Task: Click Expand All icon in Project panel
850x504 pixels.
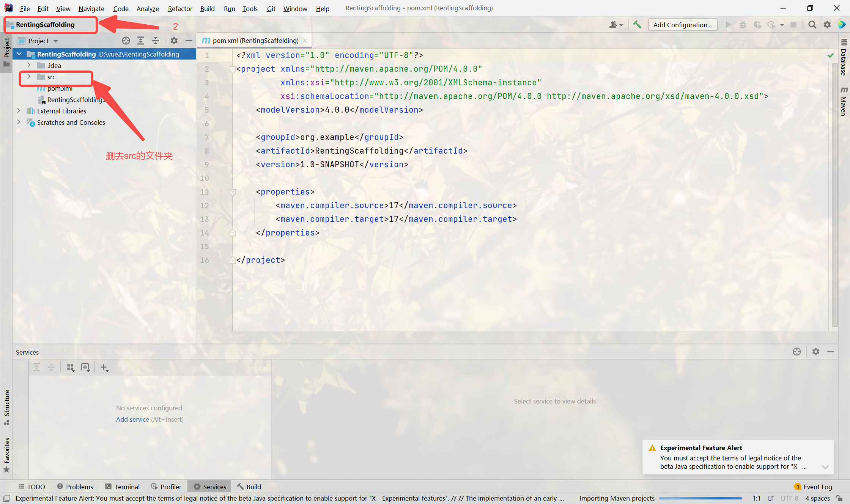Action: pyautogui.click(x=141, y=41)
